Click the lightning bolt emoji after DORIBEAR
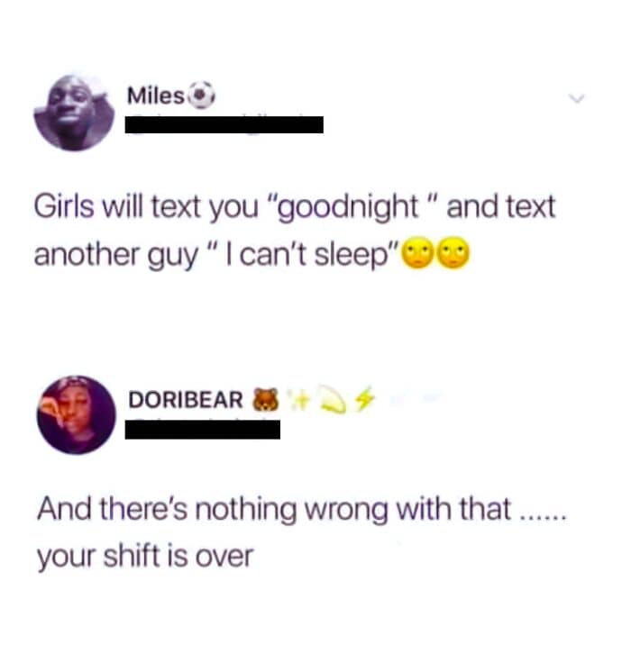631x672 pixels. click(365, 398)
